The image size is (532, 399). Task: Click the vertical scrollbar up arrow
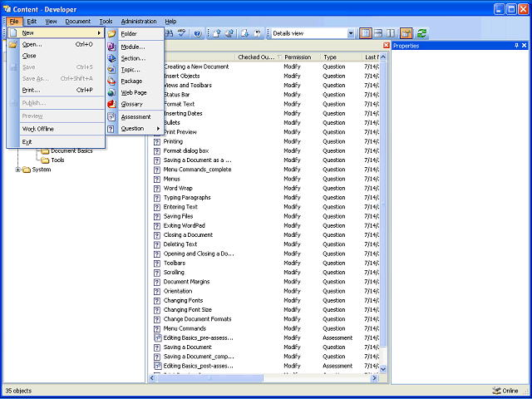(383, 57)
